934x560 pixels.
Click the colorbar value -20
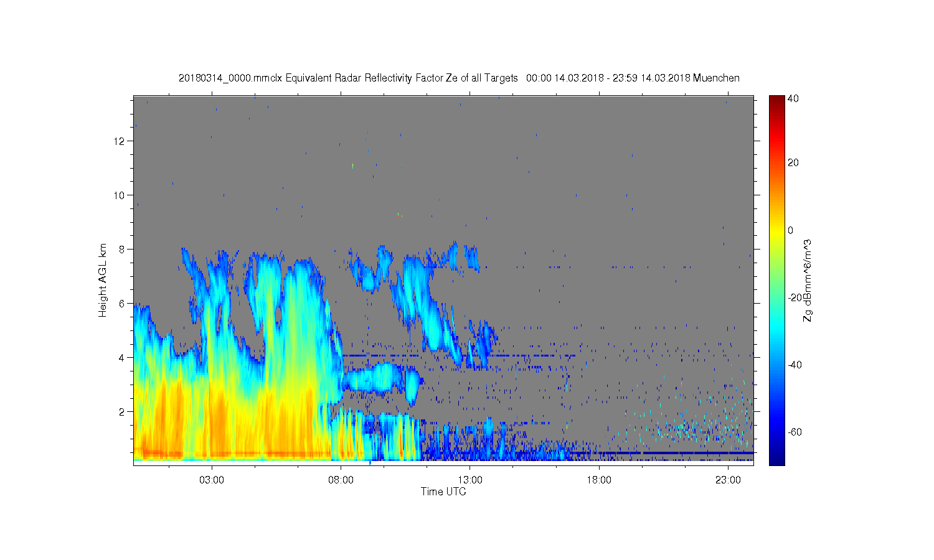(x=795, y=297)
